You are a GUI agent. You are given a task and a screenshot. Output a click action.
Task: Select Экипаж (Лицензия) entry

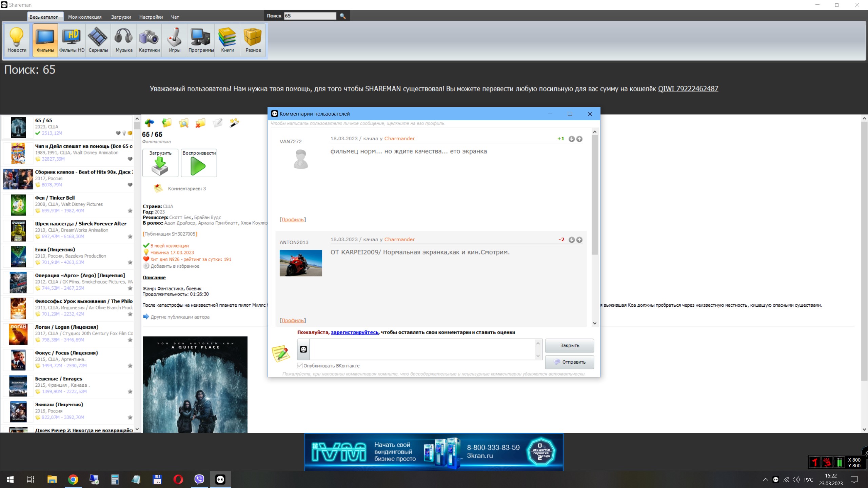(x=68, y=411)
